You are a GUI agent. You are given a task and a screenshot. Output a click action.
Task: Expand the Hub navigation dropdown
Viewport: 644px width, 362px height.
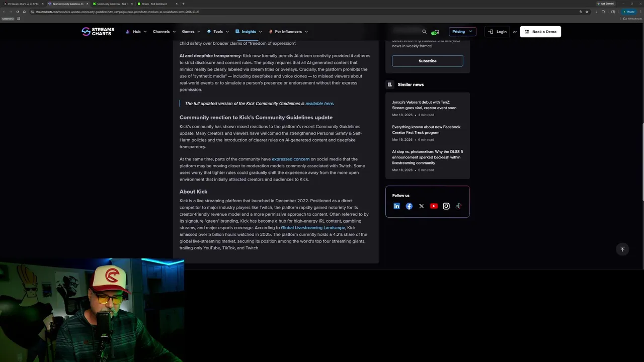pyautogui.click(x=136, y=32)
